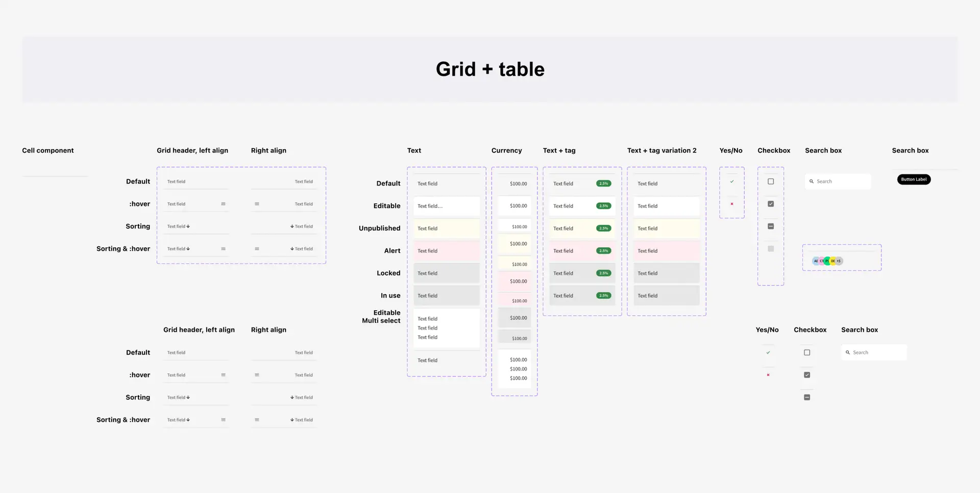The image size is (980, 493).
Task: Click sort arrow in dashed right-align Sorting header
Action: [292, 226]
